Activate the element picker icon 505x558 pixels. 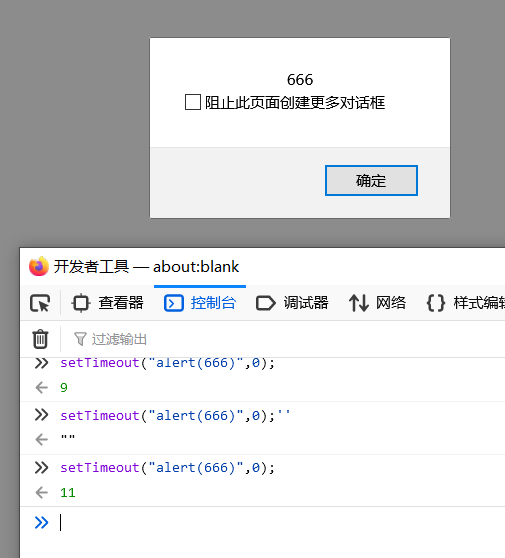[40, 303]
